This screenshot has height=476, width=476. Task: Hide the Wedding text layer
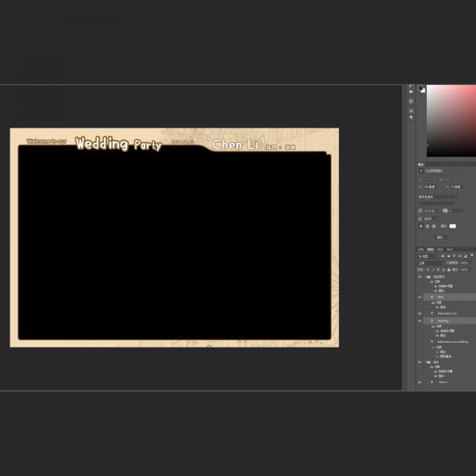[420, 321]
